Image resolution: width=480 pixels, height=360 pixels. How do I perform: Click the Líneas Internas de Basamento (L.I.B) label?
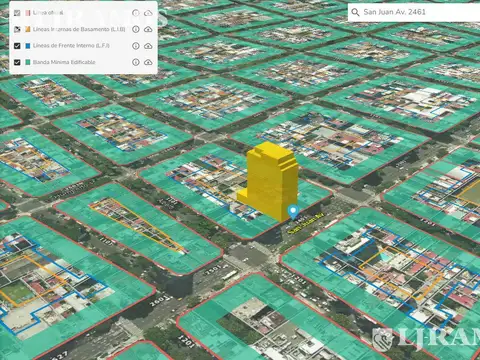tap(79, 29)
